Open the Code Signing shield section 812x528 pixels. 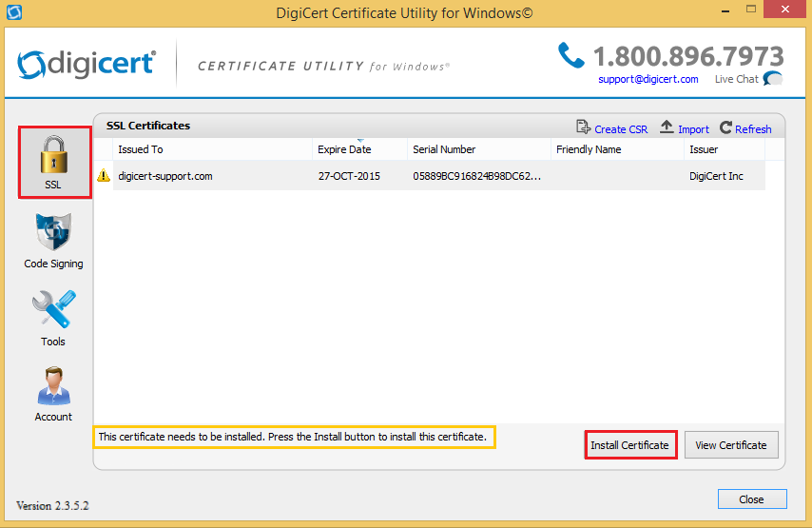(53, 240)
